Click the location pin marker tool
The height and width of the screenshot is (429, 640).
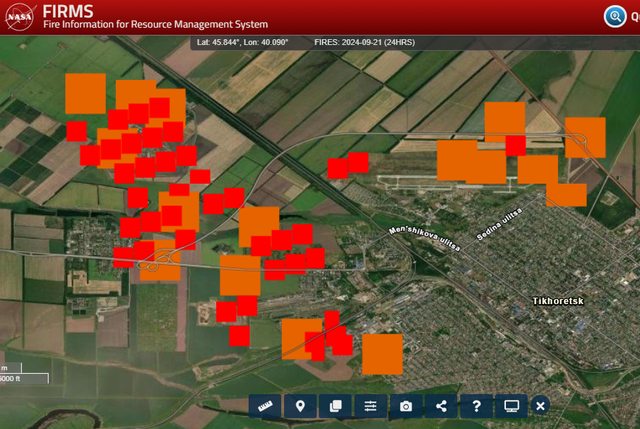tap(300, 406)
